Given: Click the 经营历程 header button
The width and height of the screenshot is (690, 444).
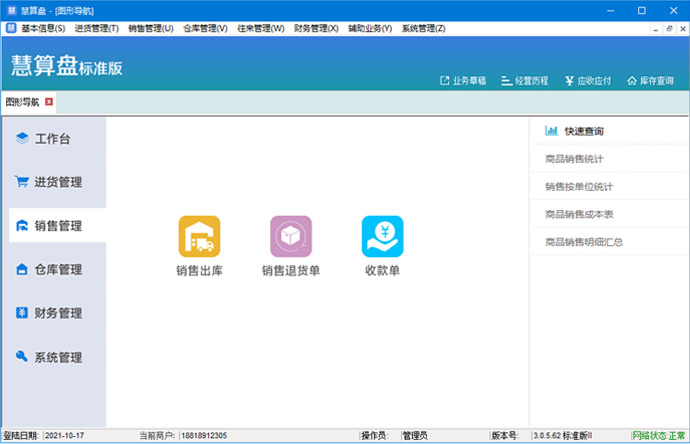Looking at the screenshot, I should click(525, 81).
